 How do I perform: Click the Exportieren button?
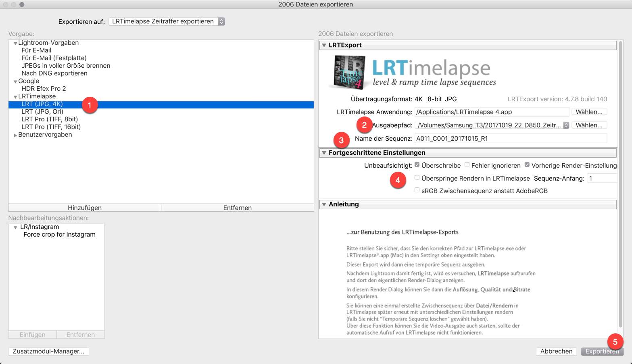click(602, 351)
